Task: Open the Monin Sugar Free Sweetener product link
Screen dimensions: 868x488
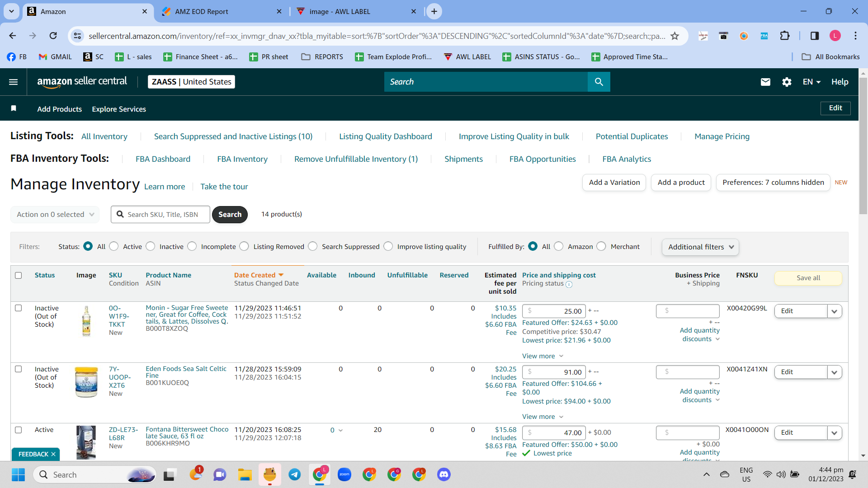Action: pyautogui.click(x=187, y=314)
